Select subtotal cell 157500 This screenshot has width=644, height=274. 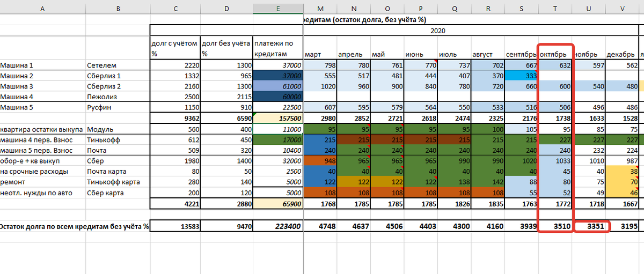click(277, 119)
